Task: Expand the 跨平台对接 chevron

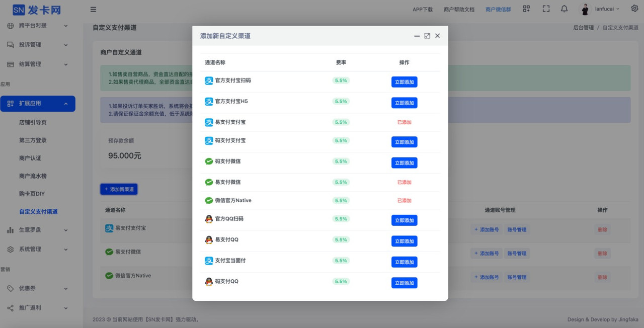Action: tap(66, 25)
